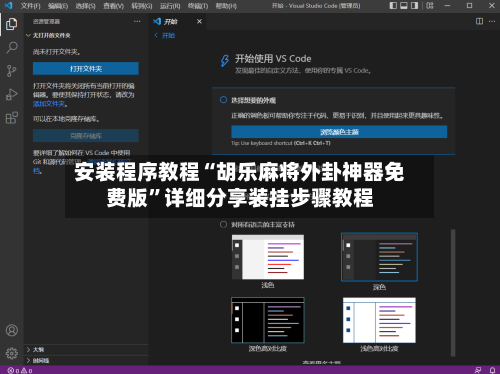The image size is (500, 374).
Task: Choose the 浅色 light theme thumbnail
Action: 268,257
